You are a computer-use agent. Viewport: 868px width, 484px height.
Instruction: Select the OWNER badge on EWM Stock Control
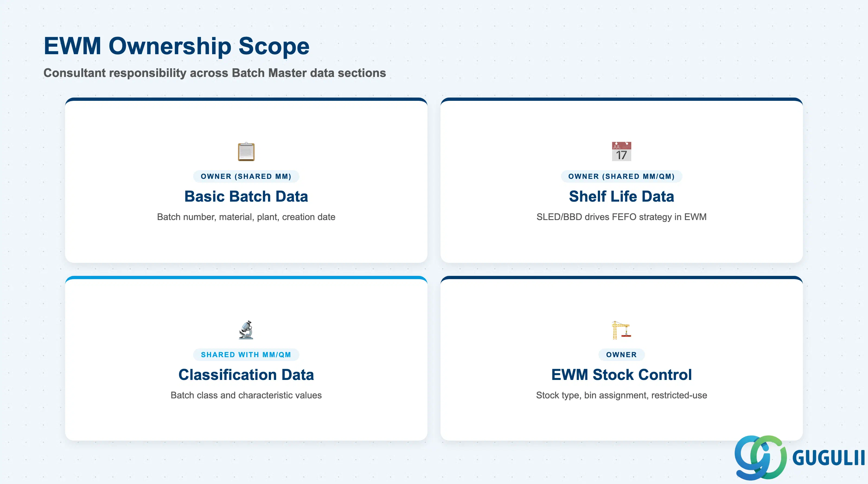pos(621,355)
